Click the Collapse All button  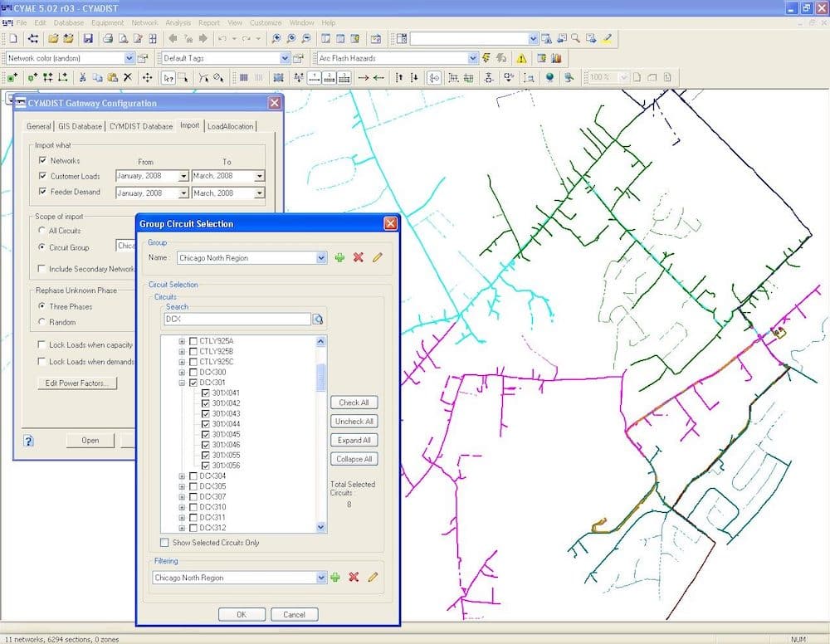tap(354, 459)
